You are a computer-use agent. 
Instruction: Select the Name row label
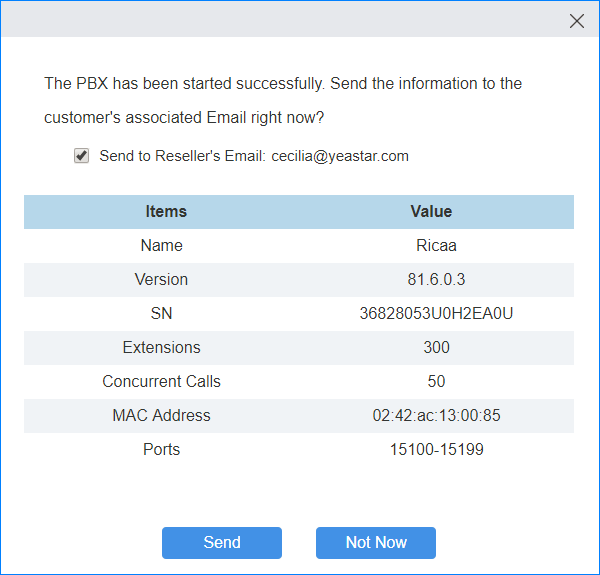(x=162, y=246)
